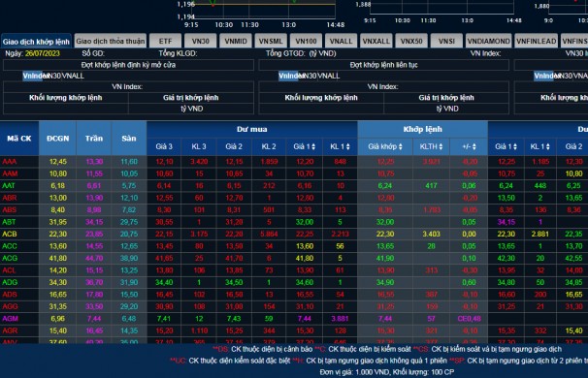
Task: Open stock code ACC
Action: [10, 246]
